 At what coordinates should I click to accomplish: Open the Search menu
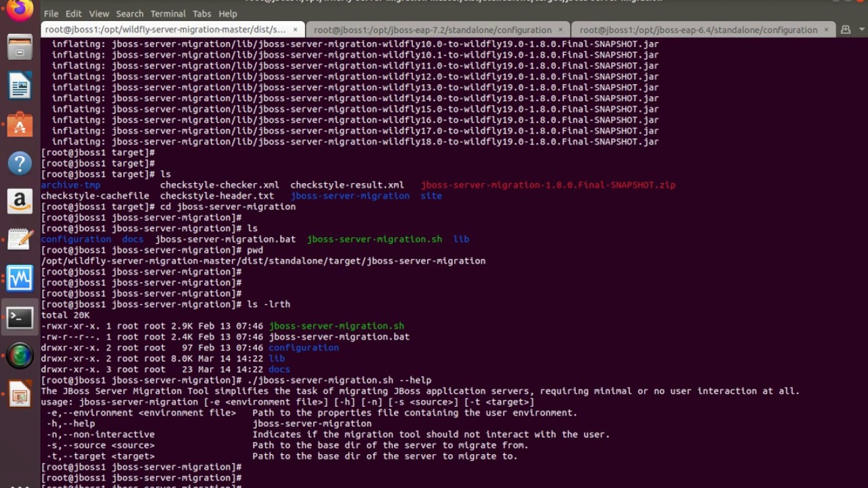click(x=130, y=14)
